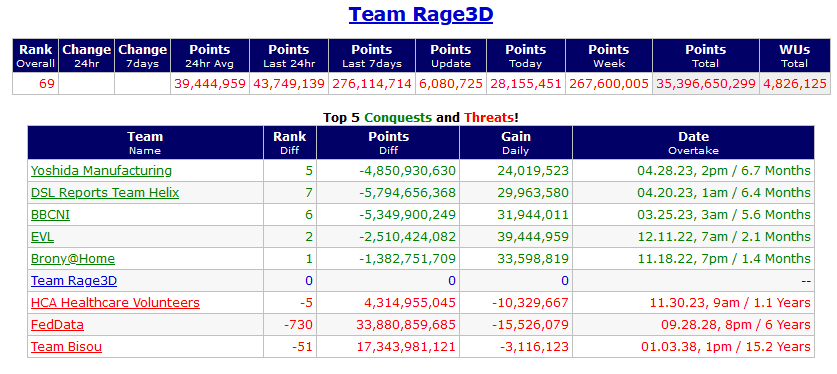
Task: Click the Change 7days column header
Action: pos(143,56)
